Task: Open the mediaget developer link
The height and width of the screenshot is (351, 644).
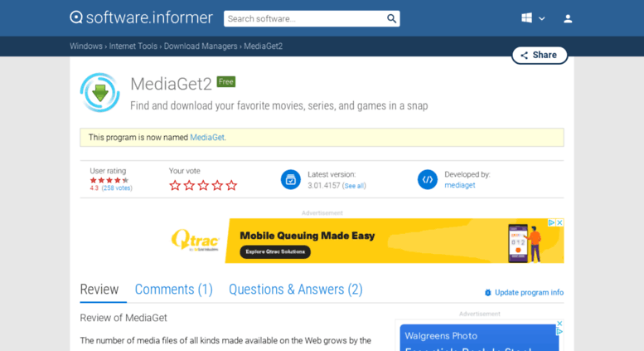Action: (460, 185)
